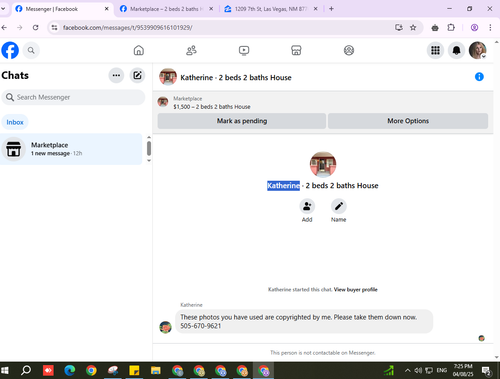500x379 pixels.
Task: Click More Options button
Action: pos(408,121)
